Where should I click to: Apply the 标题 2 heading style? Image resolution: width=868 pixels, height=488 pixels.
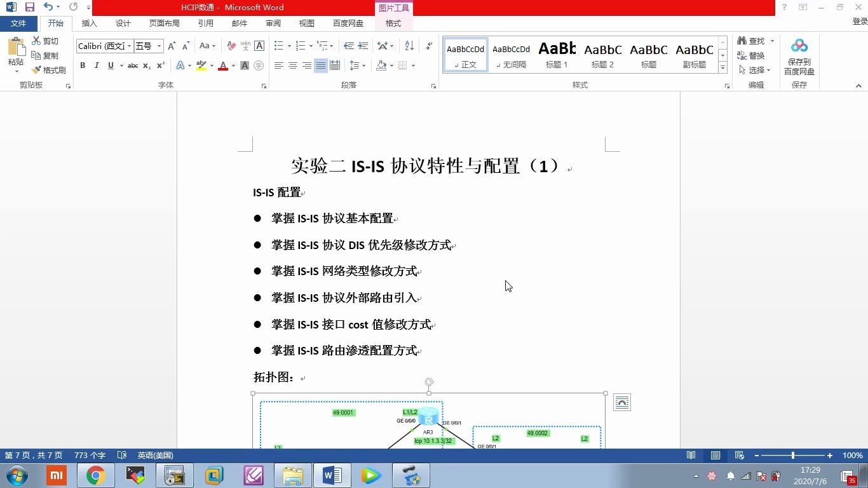(602, 55)
